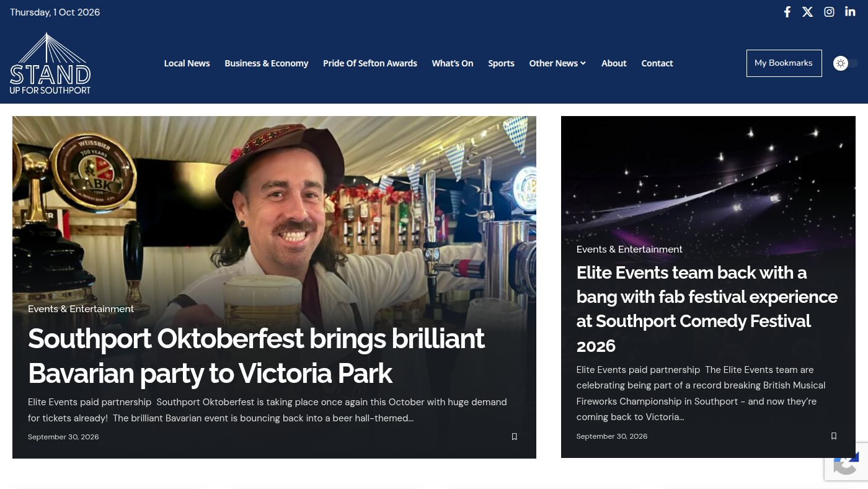Click the reCAPTCHA badge icon
The height and width of the screenshot is (489, 868).
pyautogui.click(x=846, y=462)
